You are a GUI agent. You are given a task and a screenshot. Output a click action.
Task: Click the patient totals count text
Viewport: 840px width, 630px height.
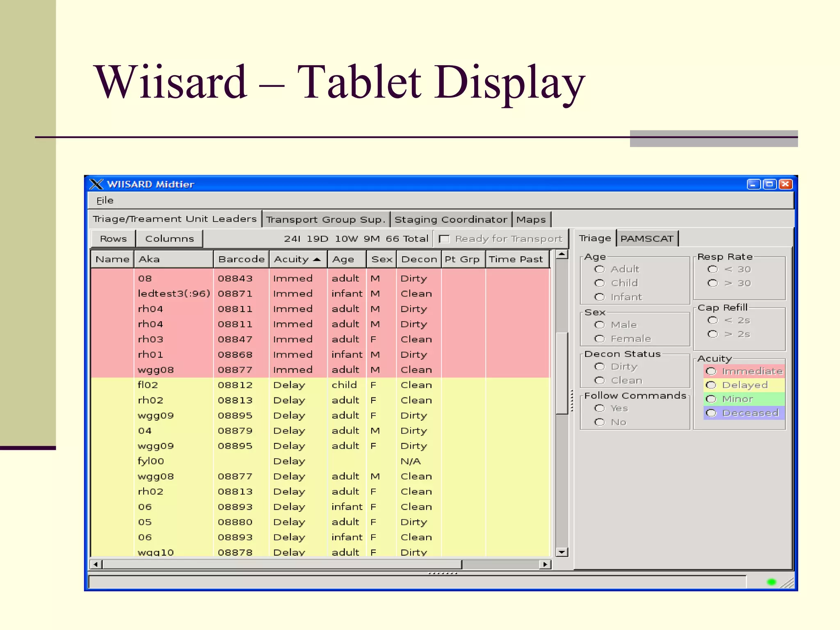click(356, 239)
